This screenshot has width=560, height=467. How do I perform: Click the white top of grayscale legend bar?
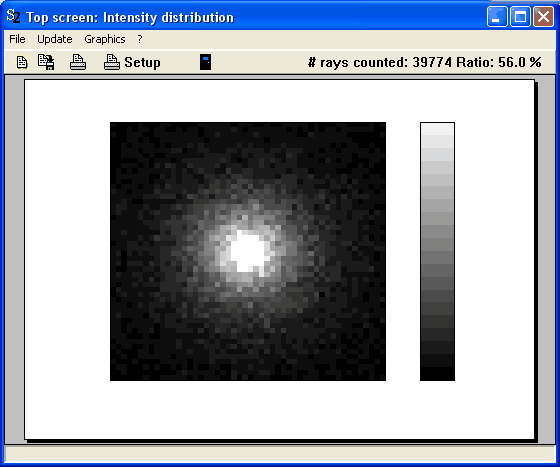438,129
